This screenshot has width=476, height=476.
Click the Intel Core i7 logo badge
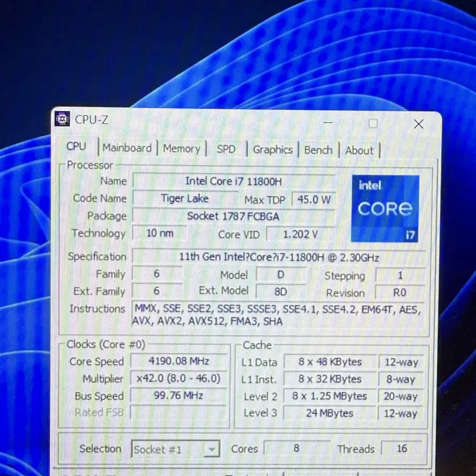coord(385,208)
